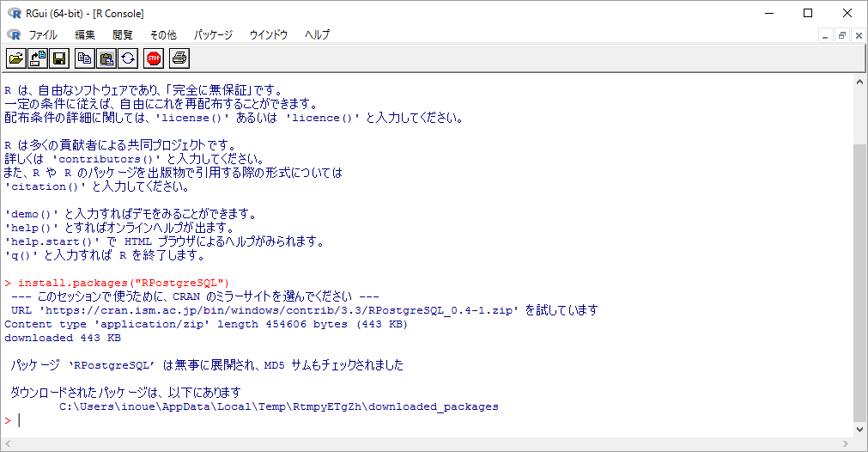Viewport: 868px width, 452px height.
Task: Open the その他 menu
Action: (x=163, y=35)
